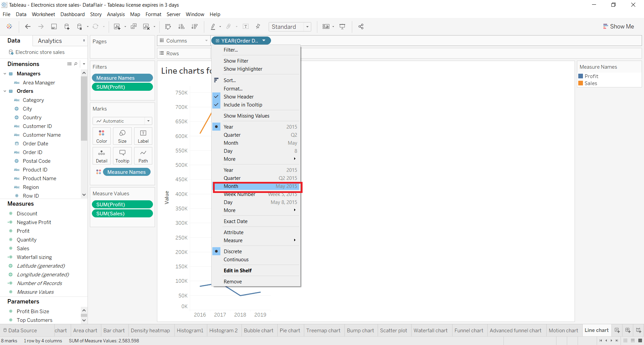Image resolution: width=644 pixels, height=345 pixels.
Task: Click the Swap Rows and Columns icon
Action: click(168, 26)
